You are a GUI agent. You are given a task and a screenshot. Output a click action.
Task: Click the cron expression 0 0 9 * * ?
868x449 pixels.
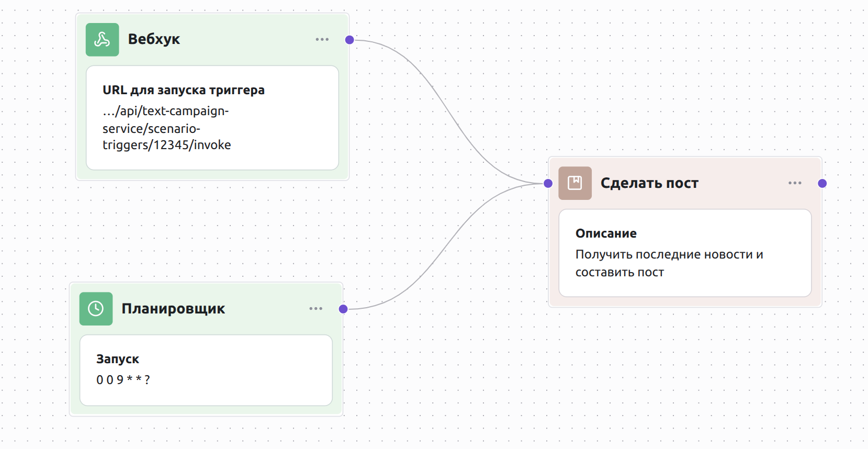(x=123, y=380)
